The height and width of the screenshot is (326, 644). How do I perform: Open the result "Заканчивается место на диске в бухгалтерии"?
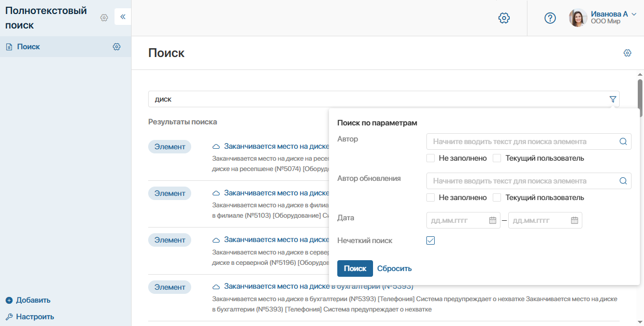pos(319,287)
